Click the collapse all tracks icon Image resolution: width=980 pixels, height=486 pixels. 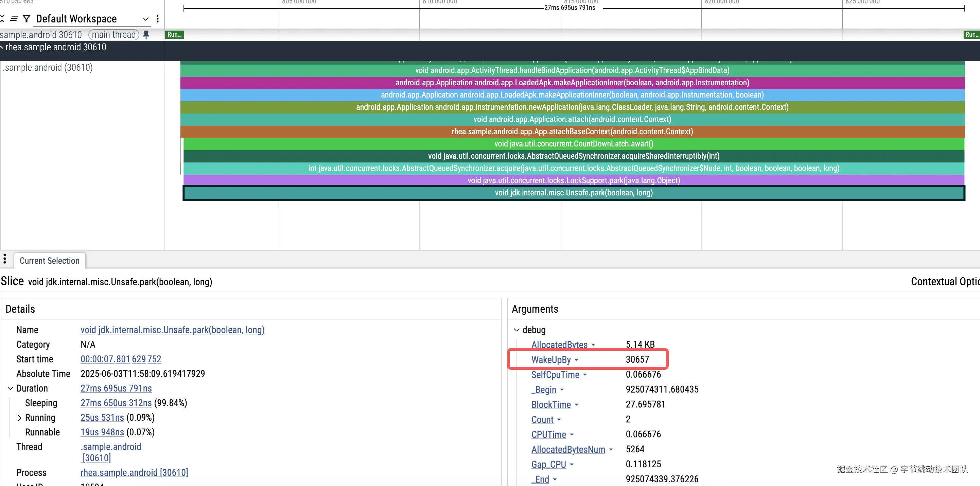click(x=2, y=19)
